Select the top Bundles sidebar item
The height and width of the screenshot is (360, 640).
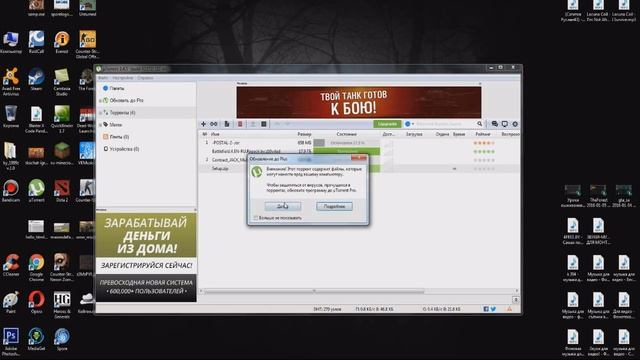point(114,88)
